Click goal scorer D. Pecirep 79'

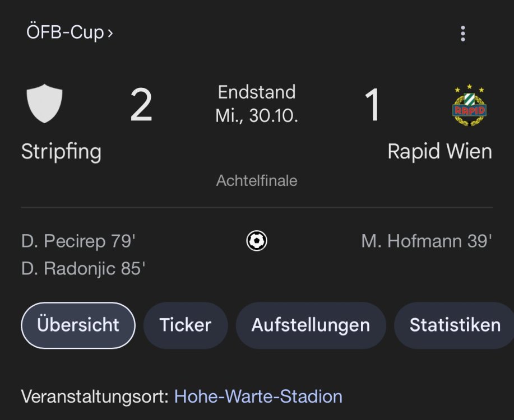pos(78,241)
